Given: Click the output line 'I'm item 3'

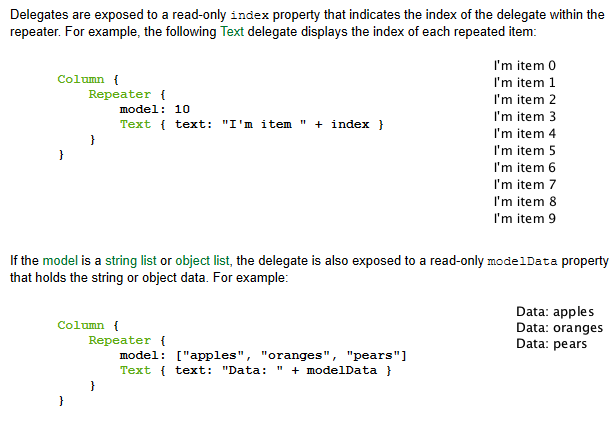Looking at the screenshot, I should pos(524,117).
